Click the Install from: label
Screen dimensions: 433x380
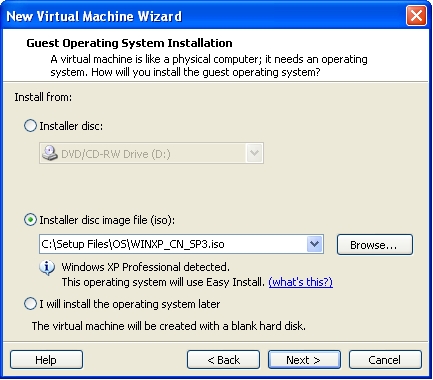point(43,97)
